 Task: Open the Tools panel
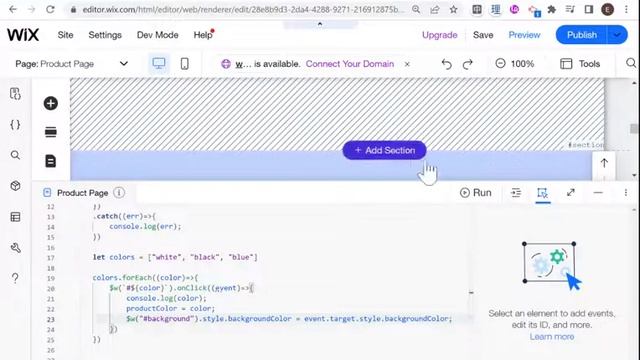click(580, 64)
